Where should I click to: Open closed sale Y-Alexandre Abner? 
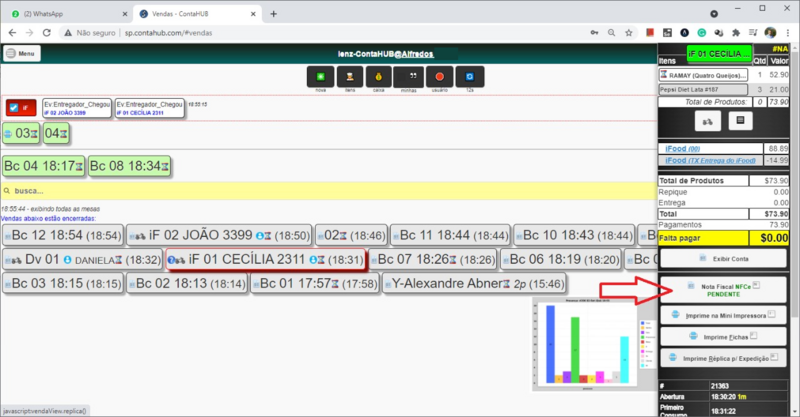[474, 283]
